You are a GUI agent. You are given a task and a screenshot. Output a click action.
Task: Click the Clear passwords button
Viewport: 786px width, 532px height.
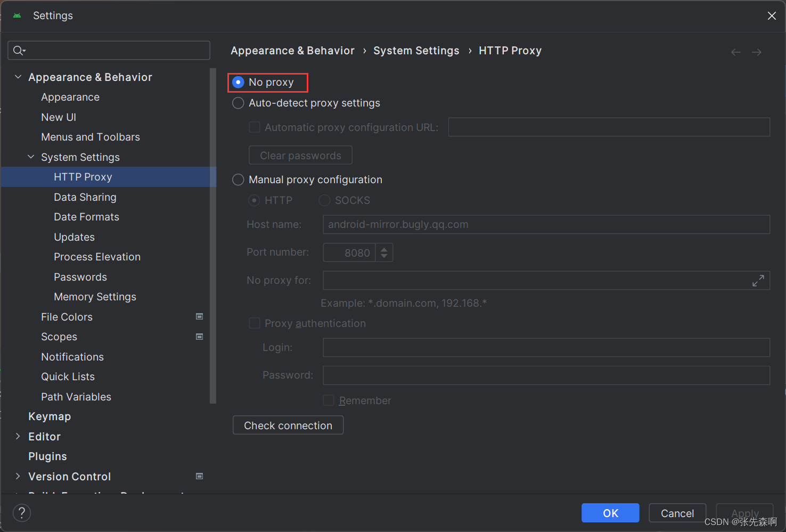point(300,155)
